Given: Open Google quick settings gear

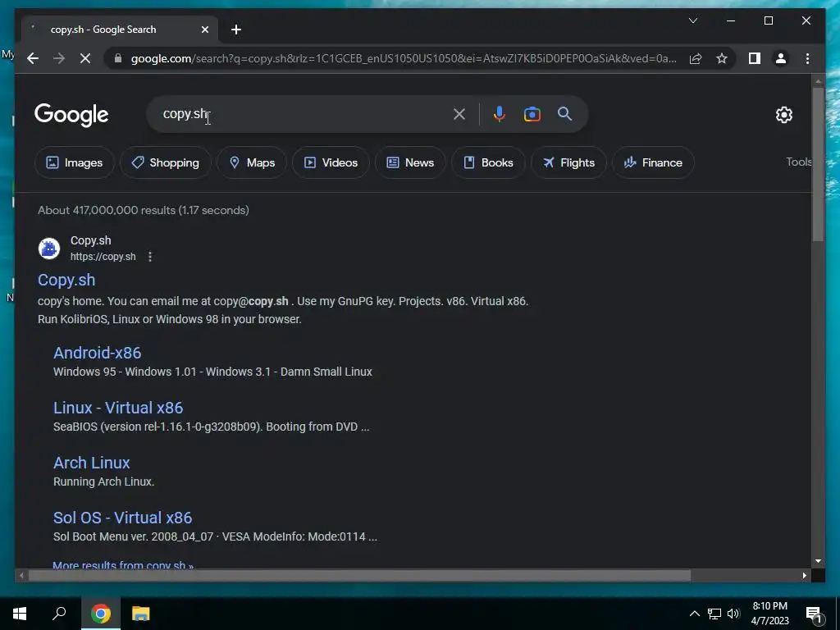Looking at the screenshot, I should click(783, 115).
